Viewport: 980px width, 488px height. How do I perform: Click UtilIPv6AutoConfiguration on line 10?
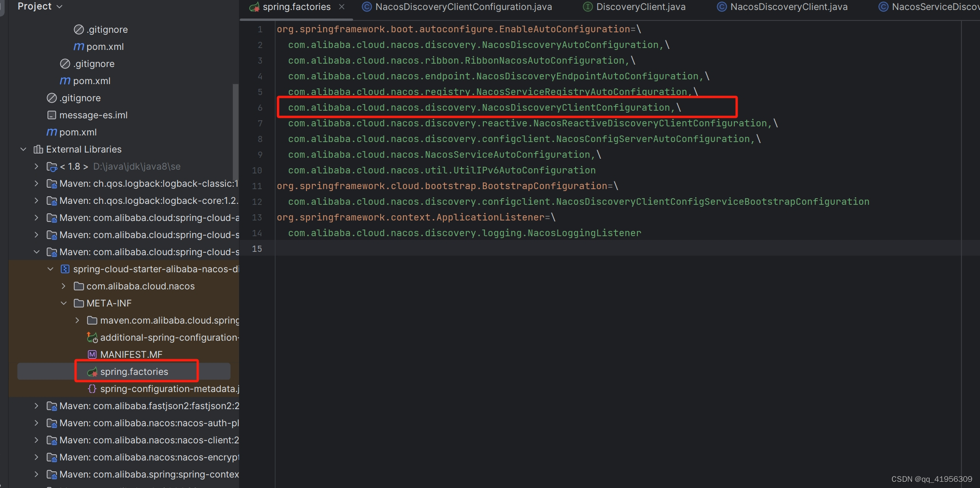coord(524,170)
